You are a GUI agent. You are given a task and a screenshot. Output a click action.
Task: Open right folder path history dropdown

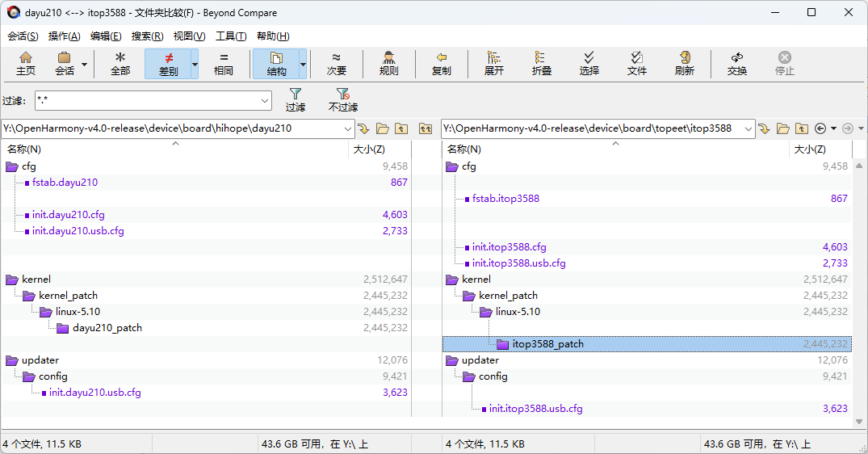coord(748,128)
